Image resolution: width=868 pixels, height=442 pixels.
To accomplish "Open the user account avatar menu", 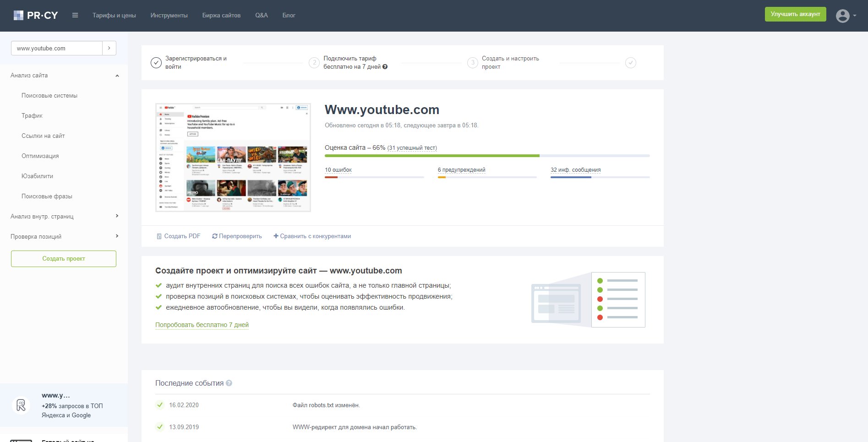I will pos(846,16).
